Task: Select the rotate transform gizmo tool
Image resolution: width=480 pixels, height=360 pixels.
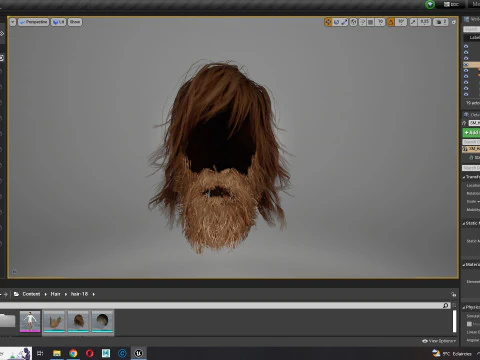Action: click(x=336, y=22)
